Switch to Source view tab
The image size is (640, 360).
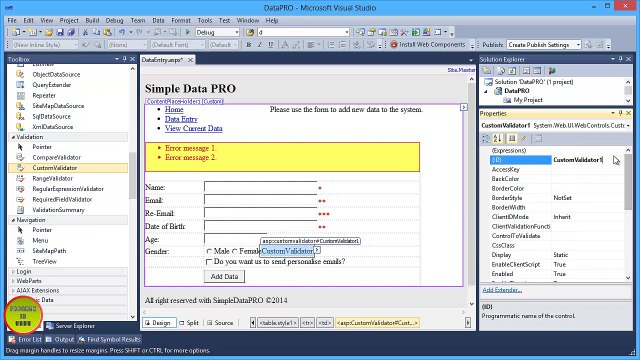click(220, 323)
